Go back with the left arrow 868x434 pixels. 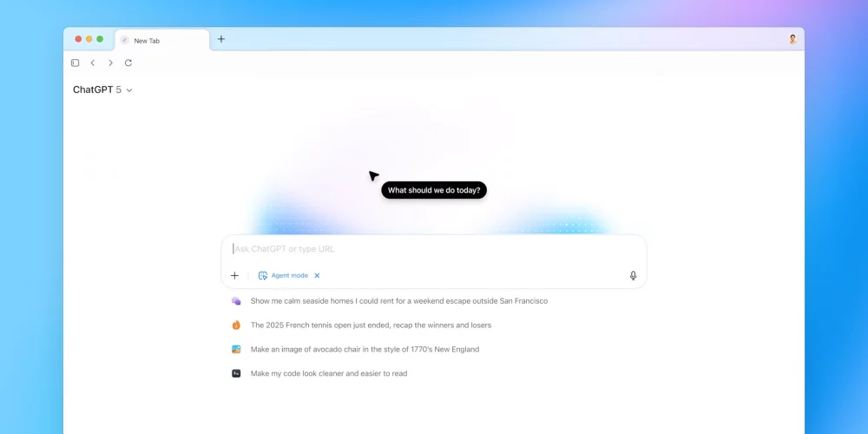[93, 63]
